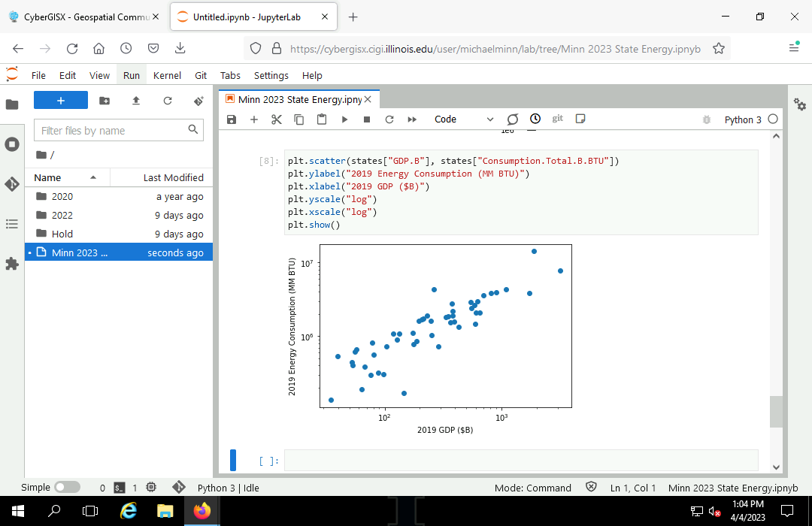Screen dimensions: 812x526
Task: Open the table of contents sidebar
Action: click(12, 224)
